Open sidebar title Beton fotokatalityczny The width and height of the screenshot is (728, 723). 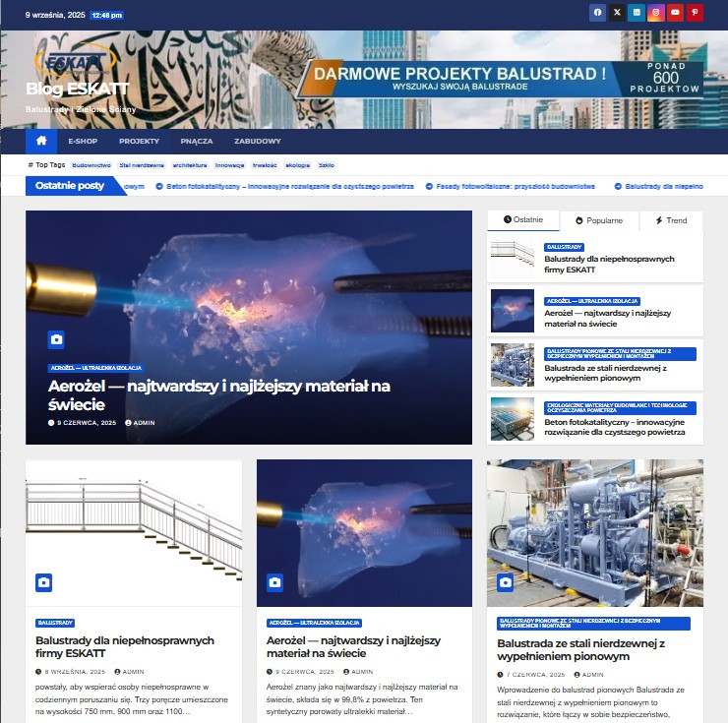coord(615,427)
